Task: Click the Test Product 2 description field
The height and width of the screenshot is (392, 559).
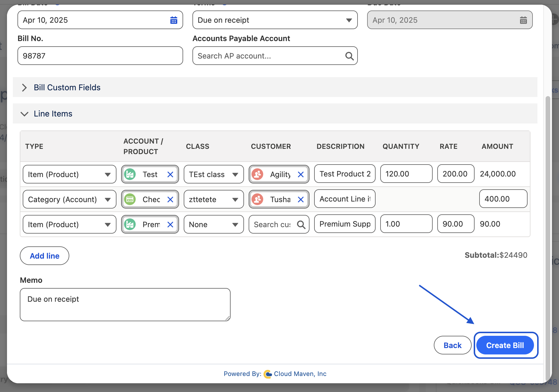Action: pos(345,174)
